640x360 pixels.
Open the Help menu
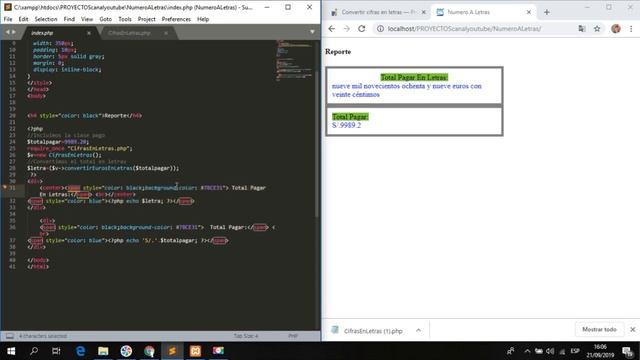click(203, 19)
